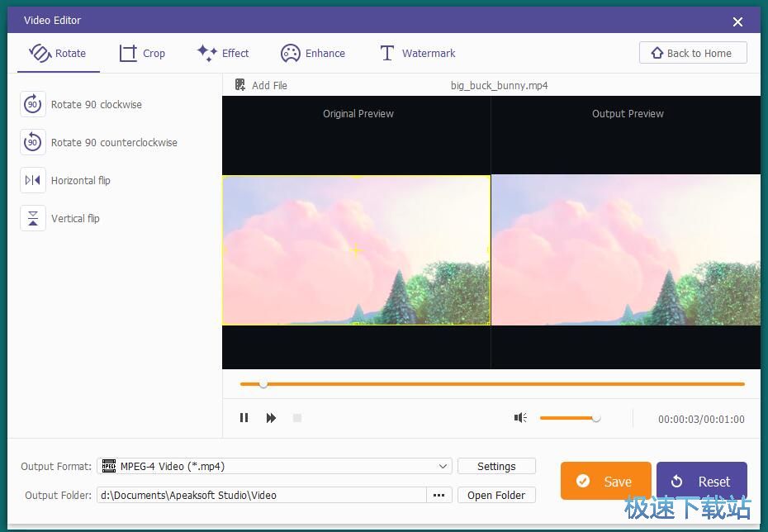Click the Rotate 90 counterclockwise icon
Viewport: 768px width, 532px height.
coord(33,142)
